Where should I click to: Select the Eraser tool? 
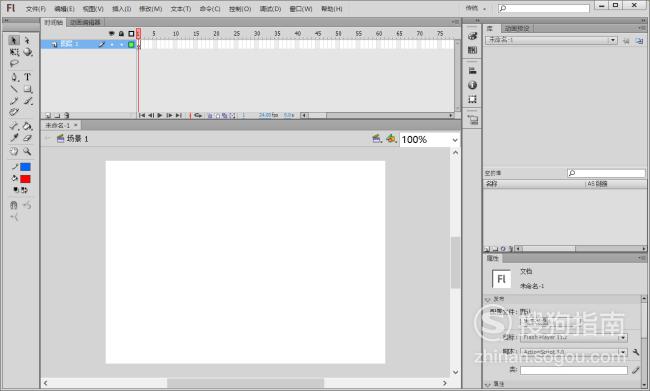(27, 138)
